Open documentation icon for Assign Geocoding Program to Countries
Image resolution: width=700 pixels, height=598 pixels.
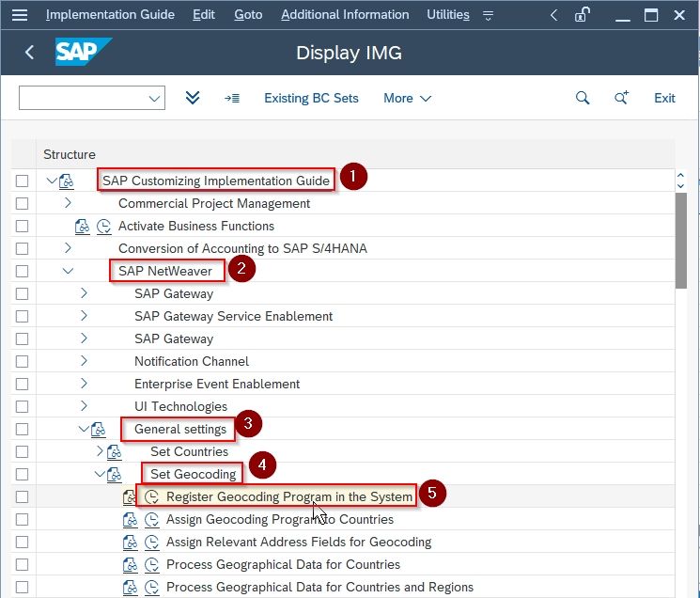[131, 519]
